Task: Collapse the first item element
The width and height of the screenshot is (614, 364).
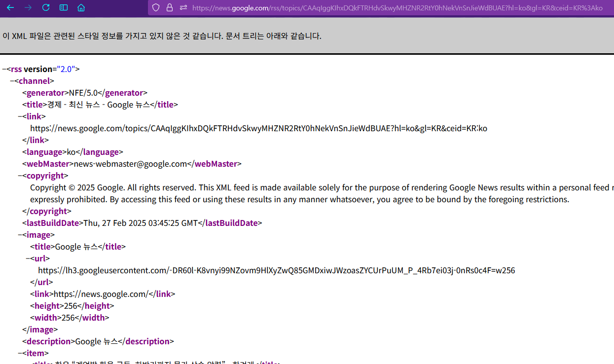Action: tap(20, 353)
